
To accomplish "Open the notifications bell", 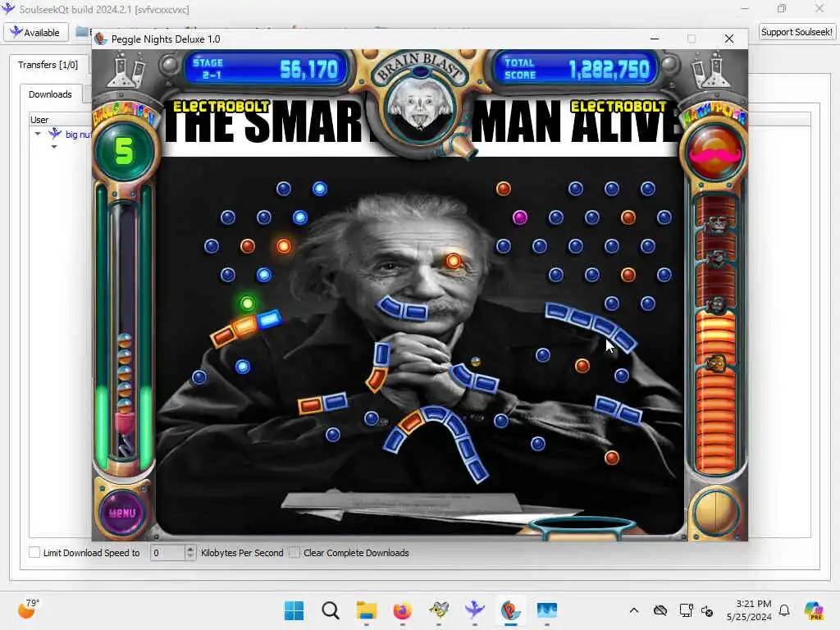I will coord(784,610).
